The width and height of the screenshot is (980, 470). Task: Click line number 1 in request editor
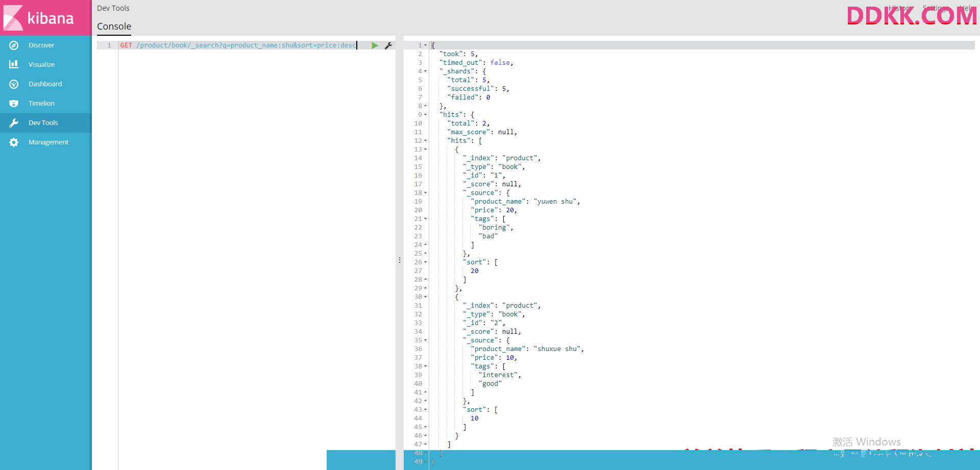tap(109, 45)
